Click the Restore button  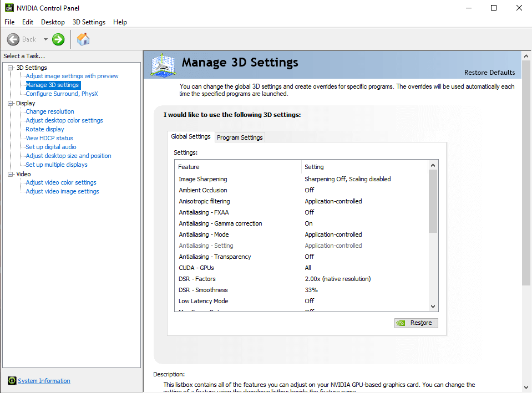tap(416, 323)
